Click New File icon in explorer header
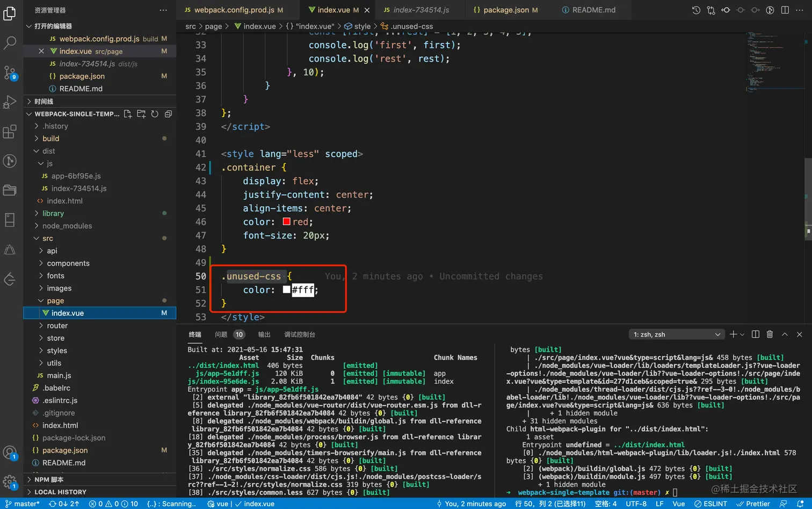Image resolution: width=812 pixels, height=509 pixels. click(128, 114)
